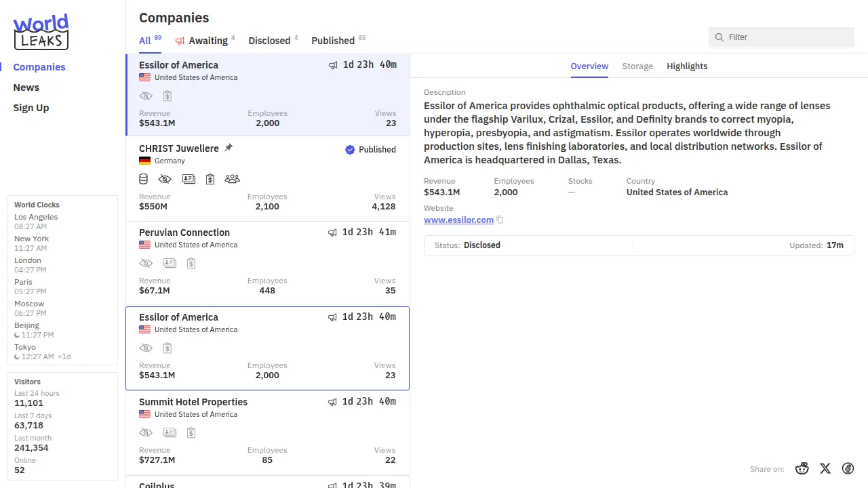Copy website URL icon next to essilor.com
This screenshot has width=868, height=488.
[x=500, y=220]
